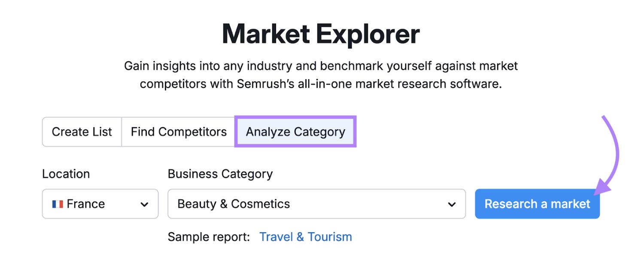This screenshot has width=644, height=258.
Task: Click the Beauty & Cosmetics field text
Action: point(234,204)
